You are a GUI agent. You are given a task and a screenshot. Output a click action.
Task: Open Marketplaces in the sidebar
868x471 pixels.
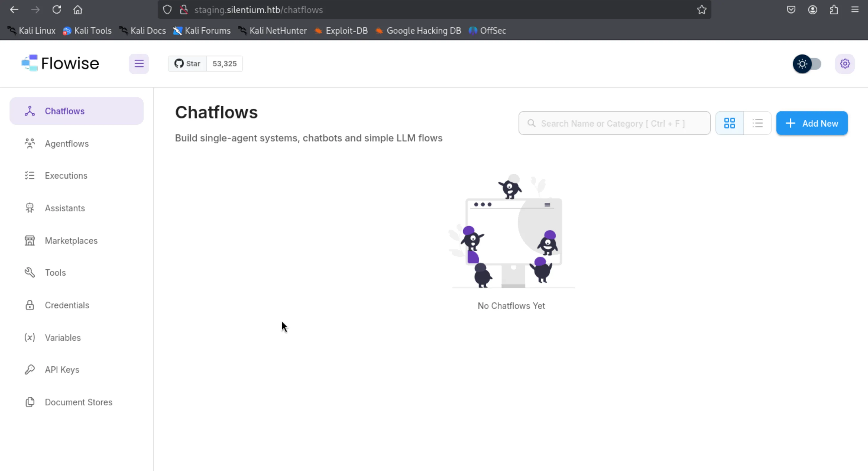pyautogui.click(x=77, y=241)
